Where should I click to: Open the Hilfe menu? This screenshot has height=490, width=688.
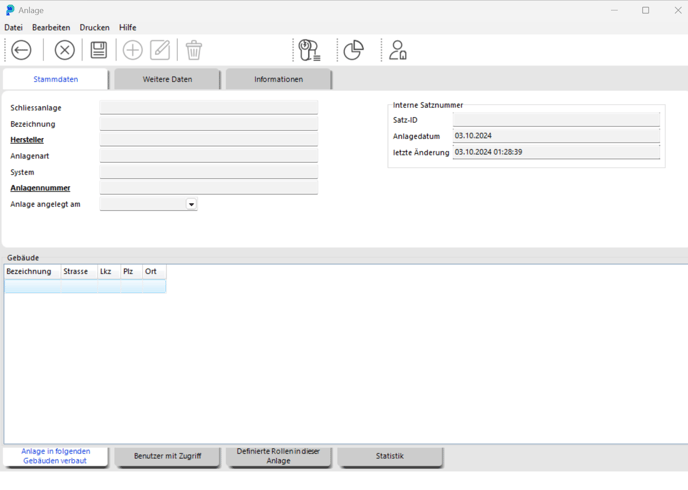tap(128, 27)
